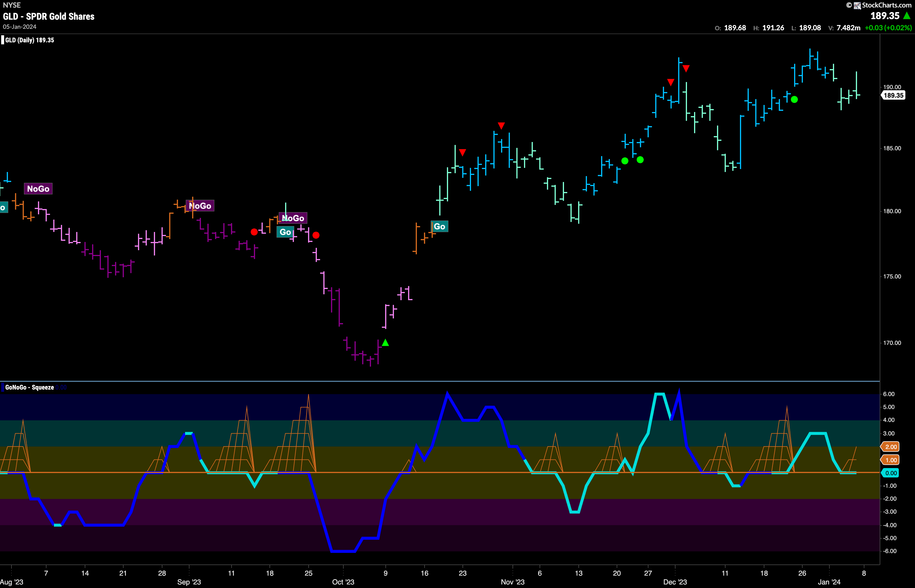This screenshot has height=588, width=915.
Task: Click the 05-Jan-2024 date text
Action: click(x=19, y=27)
